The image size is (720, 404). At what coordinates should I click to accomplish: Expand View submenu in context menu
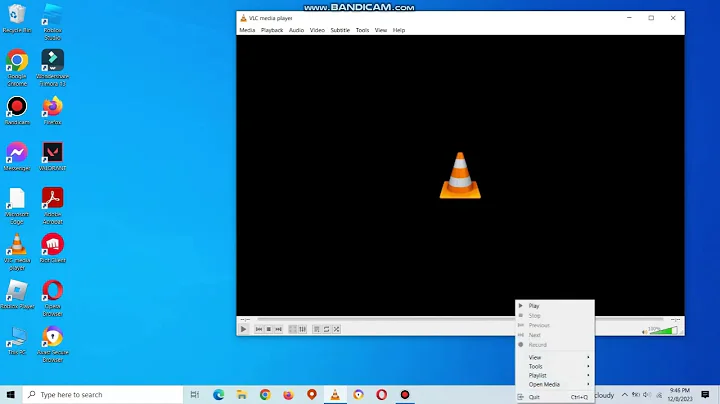click(555, 357)
